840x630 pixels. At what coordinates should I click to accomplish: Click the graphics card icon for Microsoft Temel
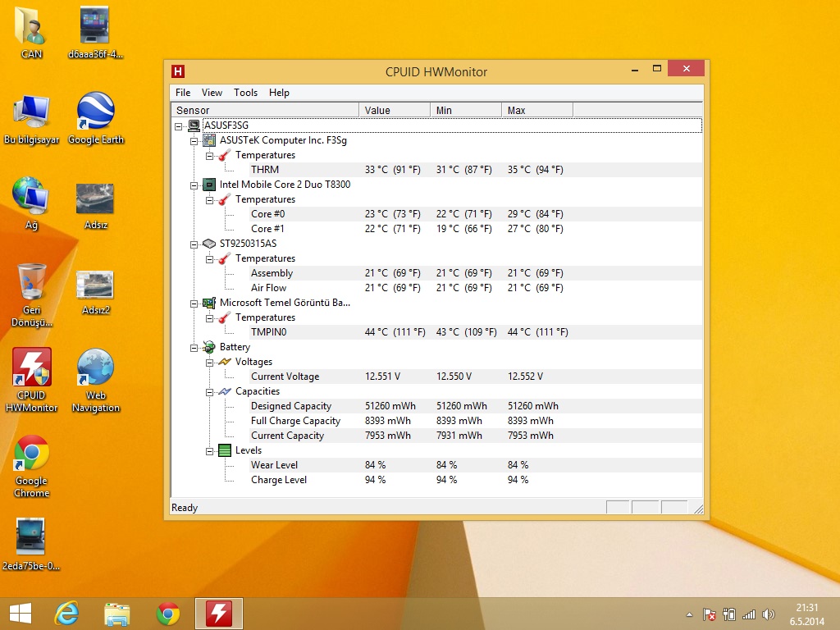(209, 304)
